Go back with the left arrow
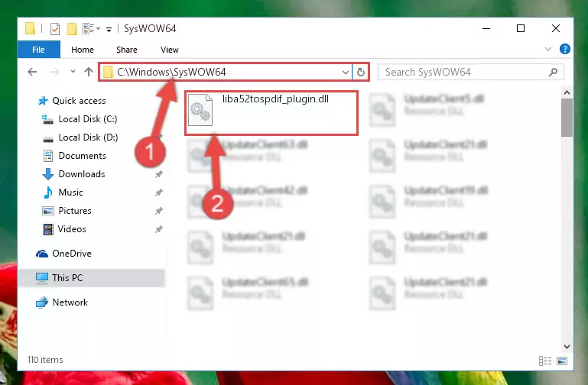The width and height of the screenshot is (588, 385). (33, 72)
